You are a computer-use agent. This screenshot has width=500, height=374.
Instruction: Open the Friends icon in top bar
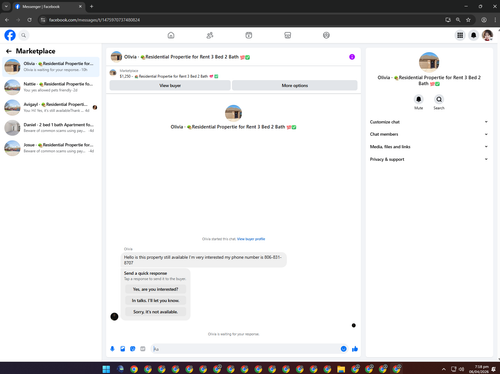210,35
